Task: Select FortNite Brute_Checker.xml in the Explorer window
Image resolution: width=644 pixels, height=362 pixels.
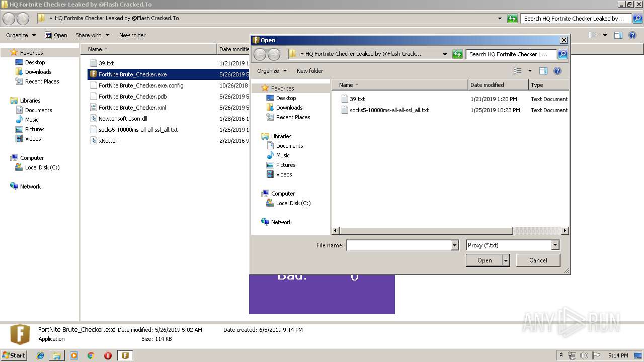Action: (x=132, y=108)
